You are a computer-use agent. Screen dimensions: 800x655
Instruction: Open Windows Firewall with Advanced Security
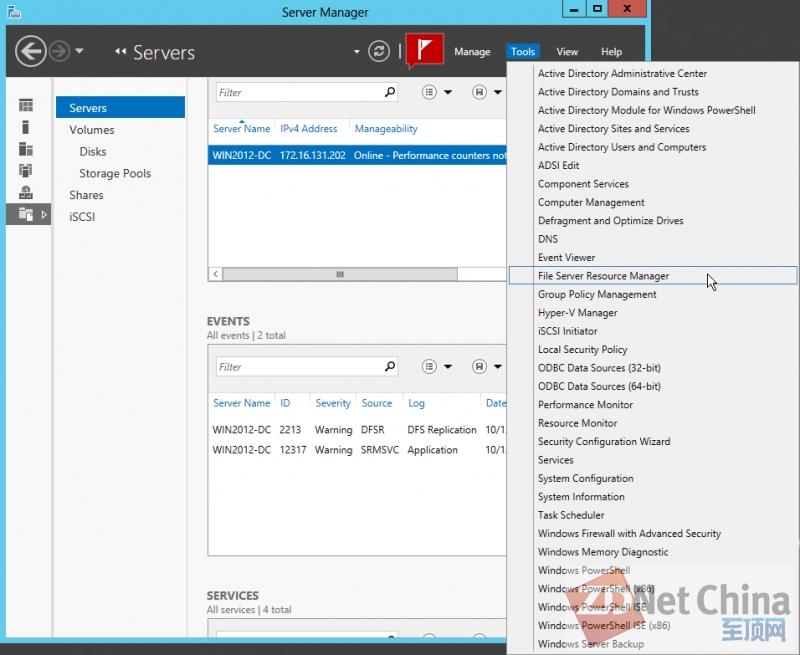tap(629, 533)
